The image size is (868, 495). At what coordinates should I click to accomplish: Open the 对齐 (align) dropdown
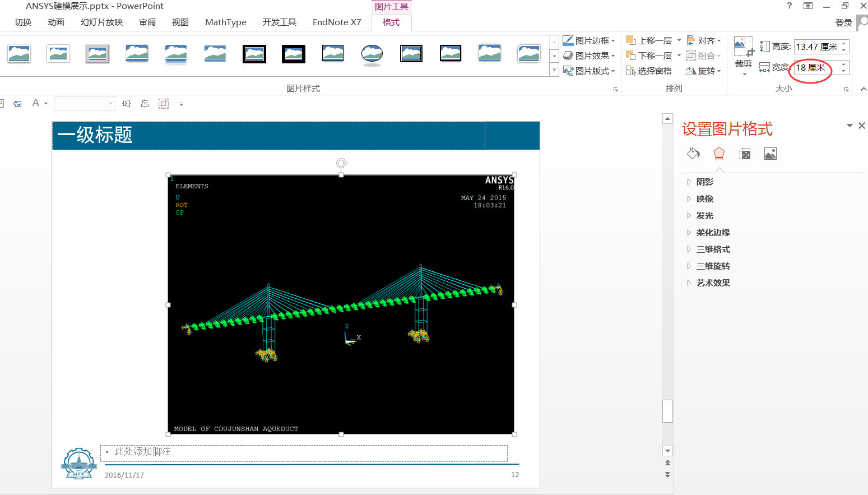pos(704,40)
